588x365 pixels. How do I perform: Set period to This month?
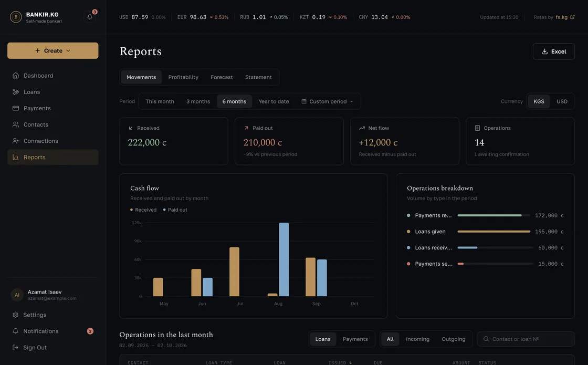point(160,101)
